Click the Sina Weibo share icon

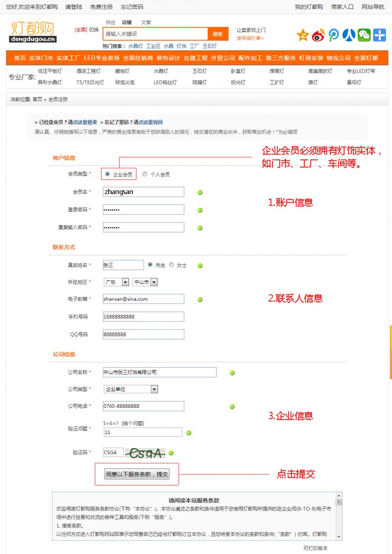(318, 35)
